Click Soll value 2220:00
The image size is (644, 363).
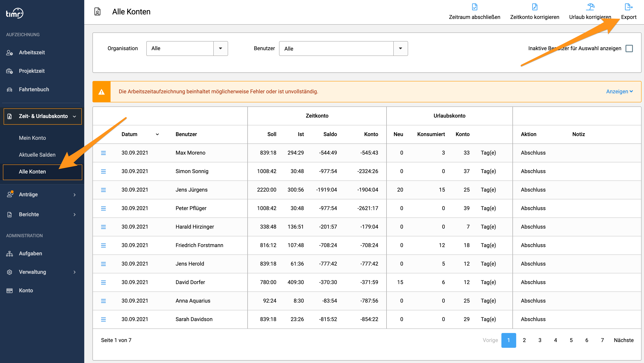pos(267,190)
